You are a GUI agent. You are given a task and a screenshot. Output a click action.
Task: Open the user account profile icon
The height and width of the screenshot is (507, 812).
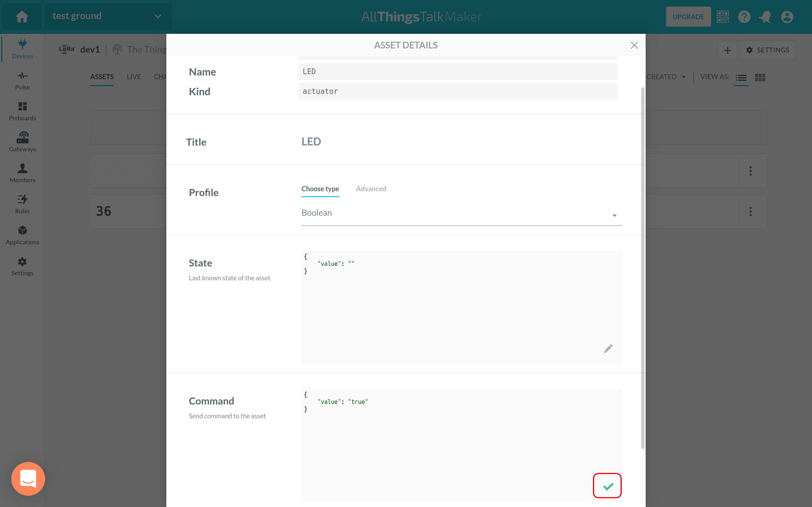click(x=787, y=17)
